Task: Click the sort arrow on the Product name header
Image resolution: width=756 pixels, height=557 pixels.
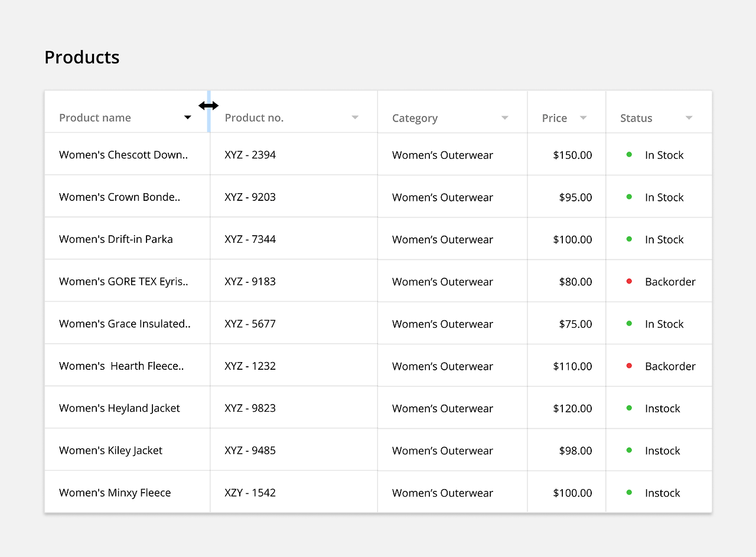Action: pos(187,118)
